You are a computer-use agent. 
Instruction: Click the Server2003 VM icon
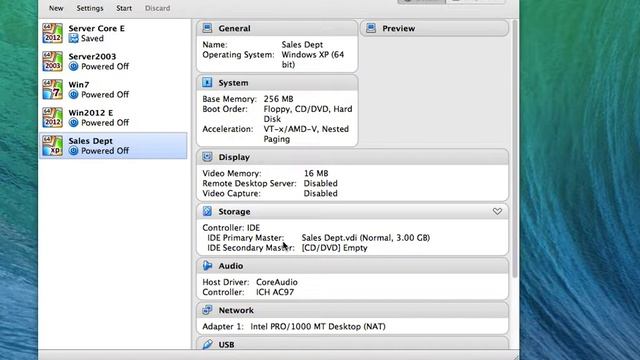(x=53, y=61)
